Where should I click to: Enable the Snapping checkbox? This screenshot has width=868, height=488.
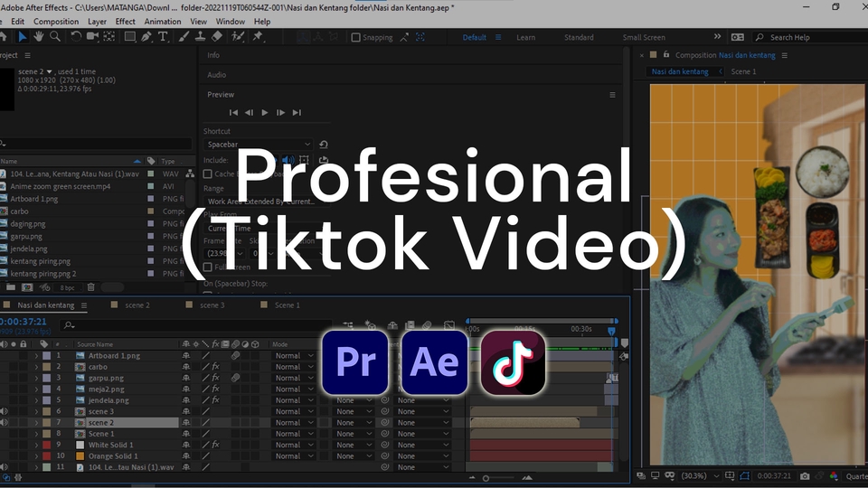pyautogui.click(x=356, y=37)
